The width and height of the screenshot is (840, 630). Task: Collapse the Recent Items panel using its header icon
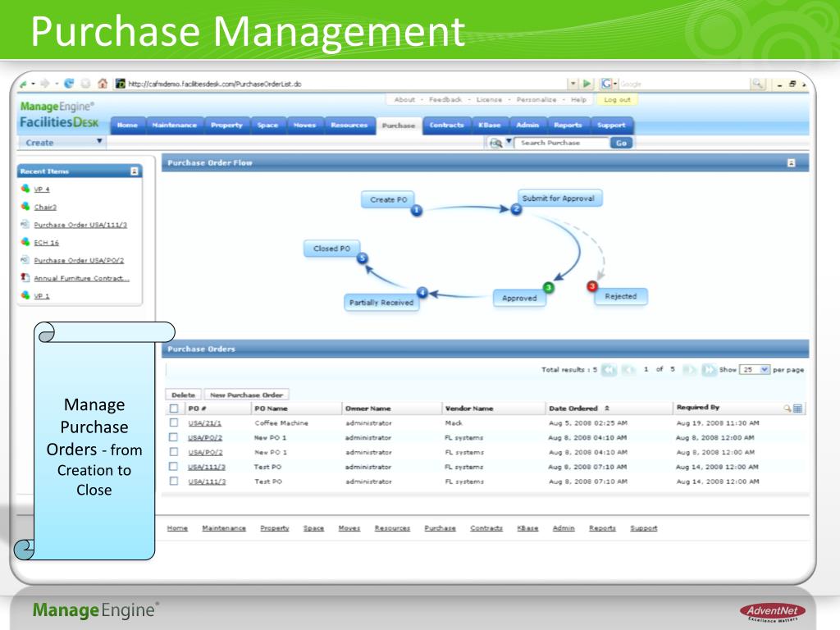tap(135, 171)
